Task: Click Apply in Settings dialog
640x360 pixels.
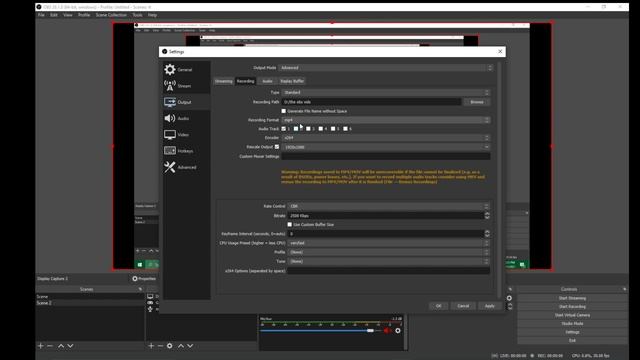Action: [489, 306]
